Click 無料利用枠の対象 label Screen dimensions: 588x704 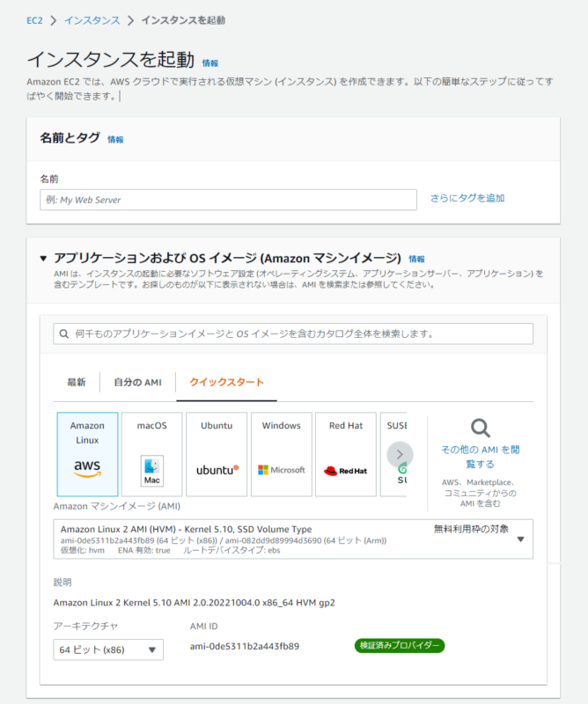[x=471, y=529]
